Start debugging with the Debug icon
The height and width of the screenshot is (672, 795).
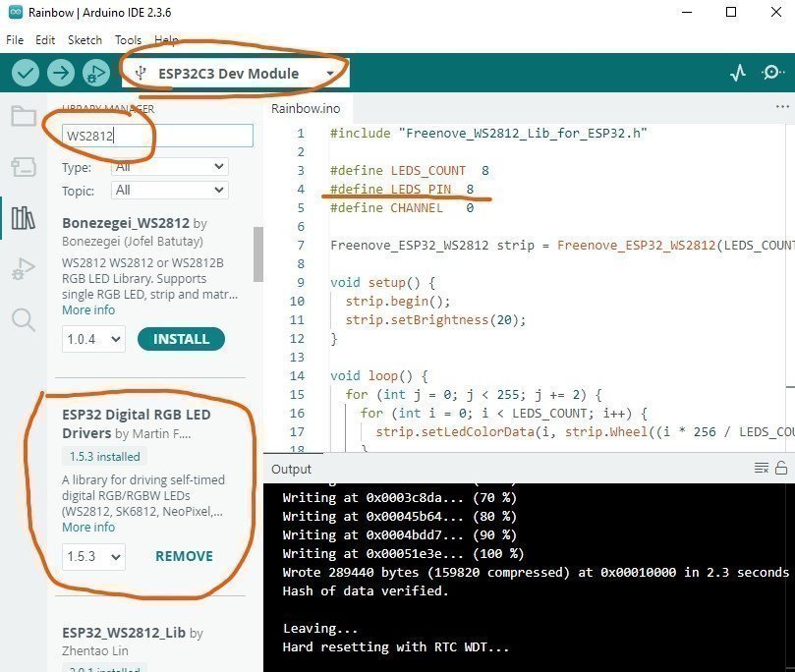pyautogui.click(x=95, y=74)
